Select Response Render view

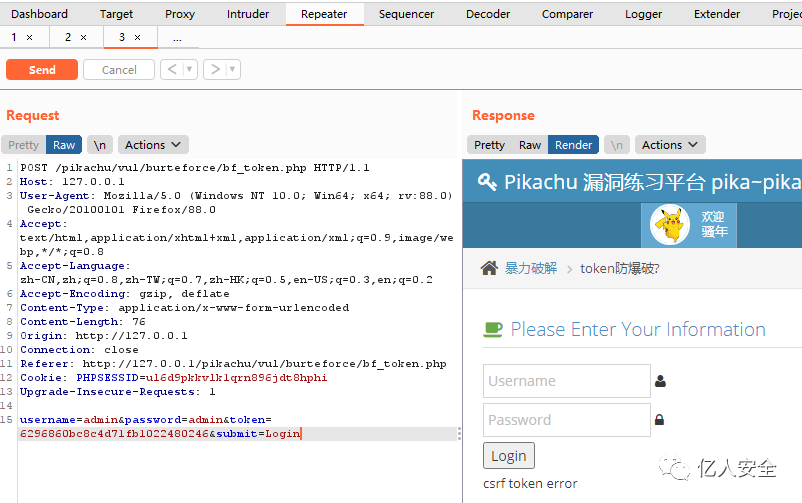coord(573,145)
